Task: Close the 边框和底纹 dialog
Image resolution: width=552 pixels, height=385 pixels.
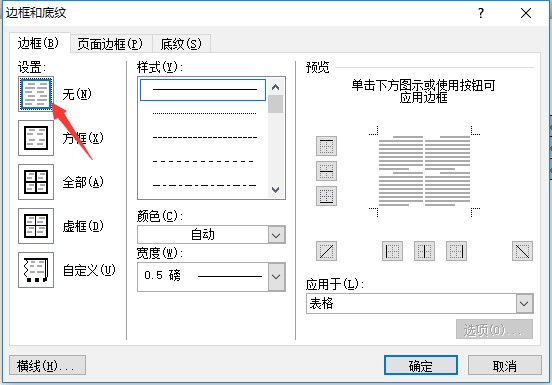Action: coord(526,13)
